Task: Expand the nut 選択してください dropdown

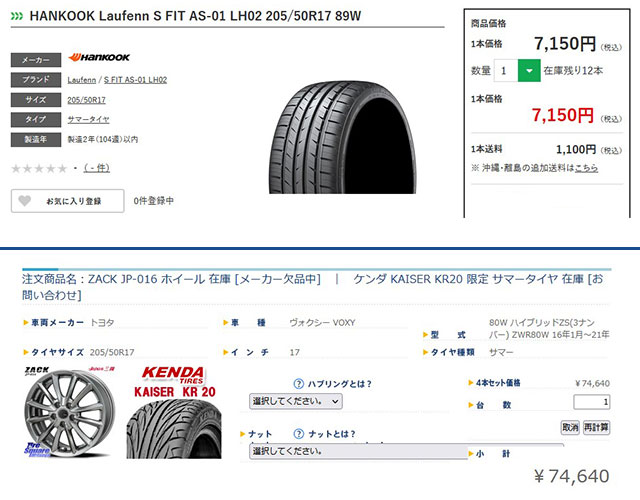Action: point(358,451)
